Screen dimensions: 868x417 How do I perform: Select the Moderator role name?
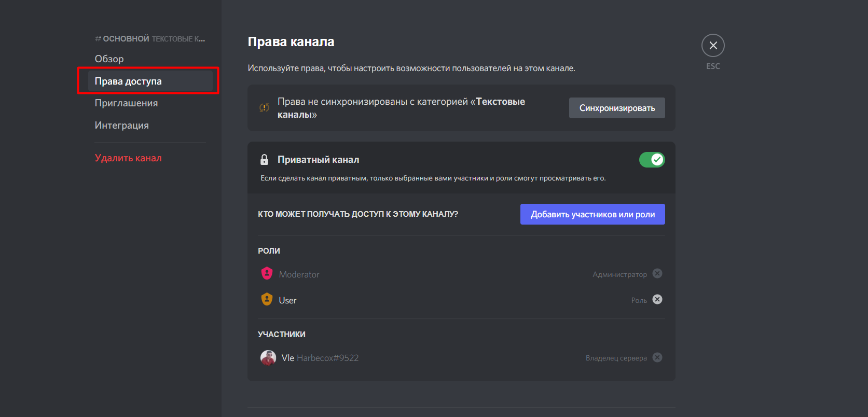coord(299,274)
